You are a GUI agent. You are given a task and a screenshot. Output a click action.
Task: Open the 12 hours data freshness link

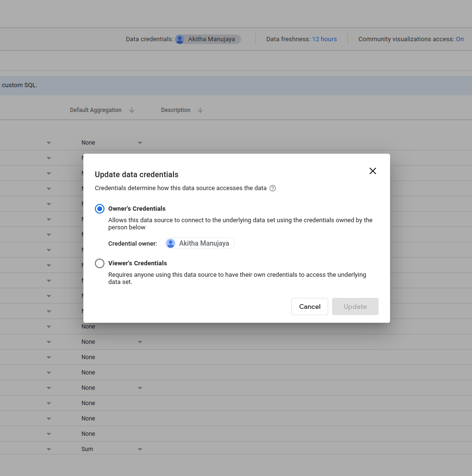click(x=324, y=39)
